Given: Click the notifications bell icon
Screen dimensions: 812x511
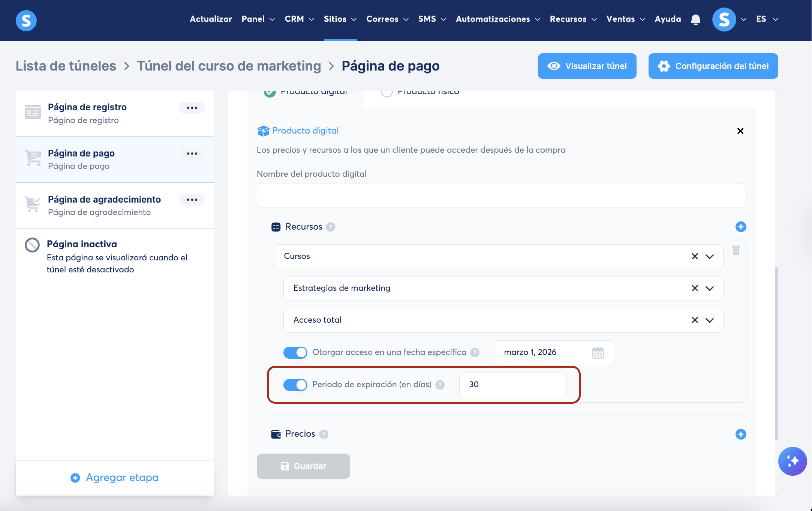Looking at the screenshot, I should click(x=695, y=19).
